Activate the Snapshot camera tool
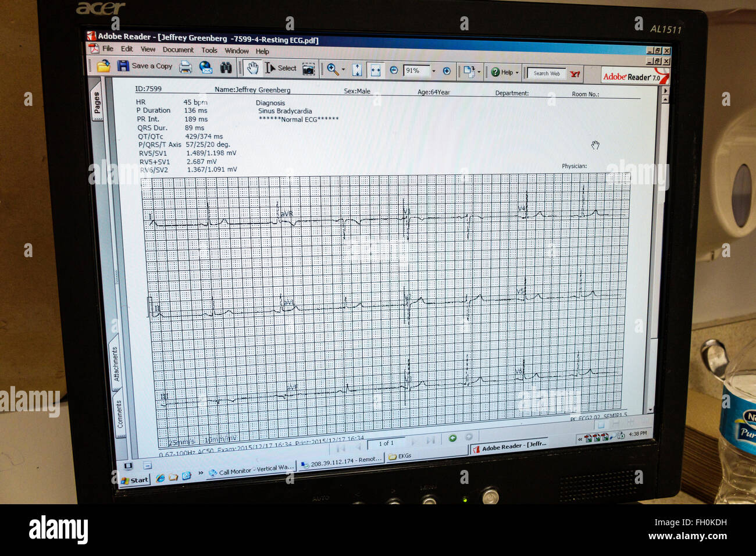The width and height of the screenshot is (756, 556). [309, 69]
